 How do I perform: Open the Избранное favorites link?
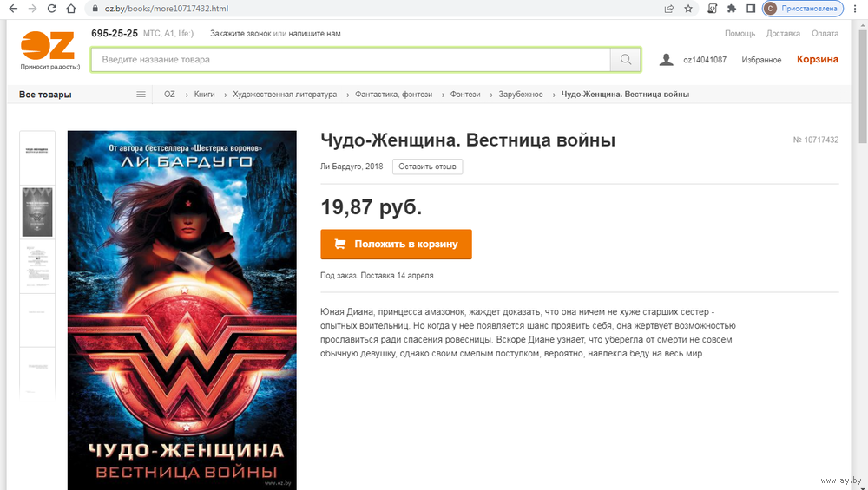pyautogui.click(x=761, y=60)
